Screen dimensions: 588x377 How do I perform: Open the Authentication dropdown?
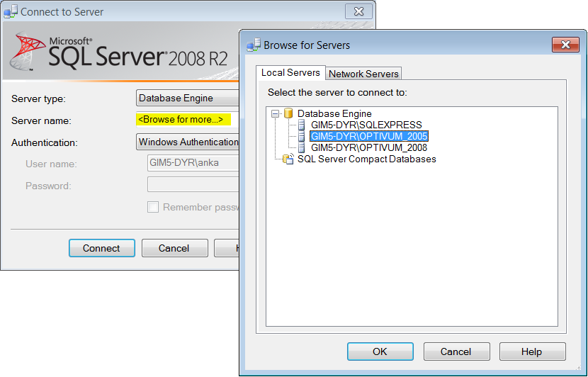click(x=188, y=142)
